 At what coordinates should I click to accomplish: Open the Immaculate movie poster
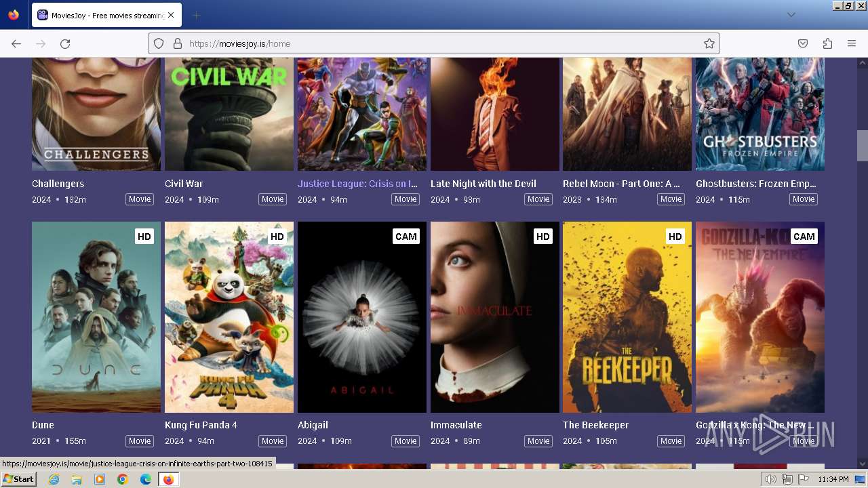495,317
